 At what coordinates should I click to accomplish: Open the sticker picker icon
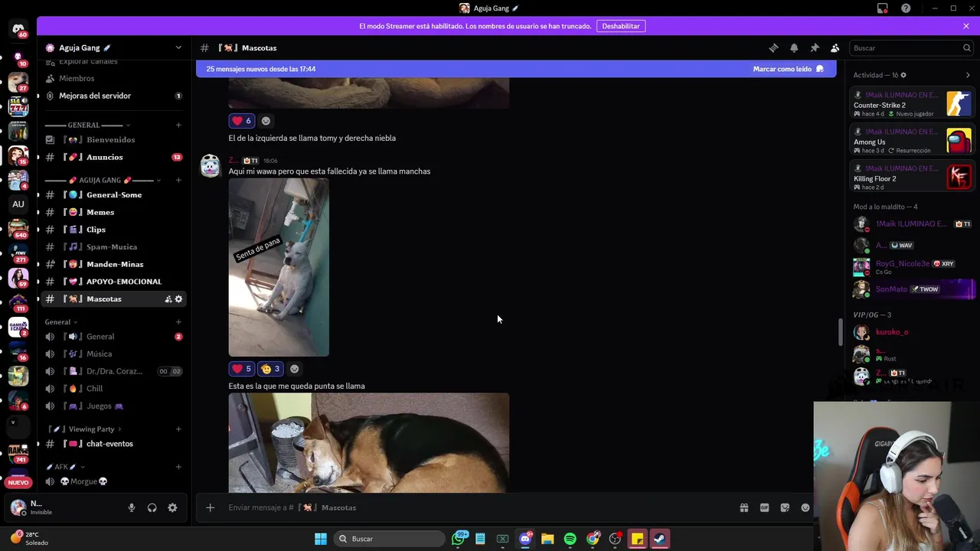coord(785,507)
